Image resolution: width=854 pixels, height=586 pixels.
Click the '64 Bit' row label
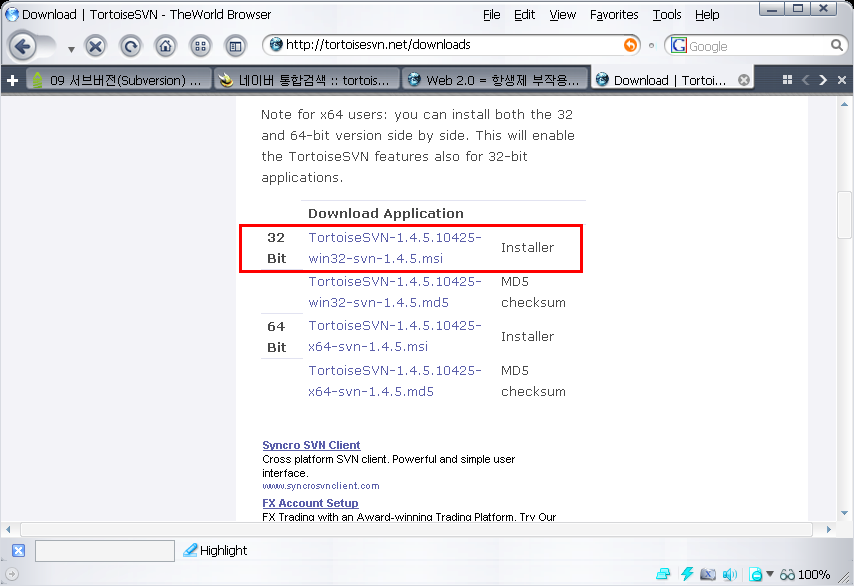tap(276, 337)
